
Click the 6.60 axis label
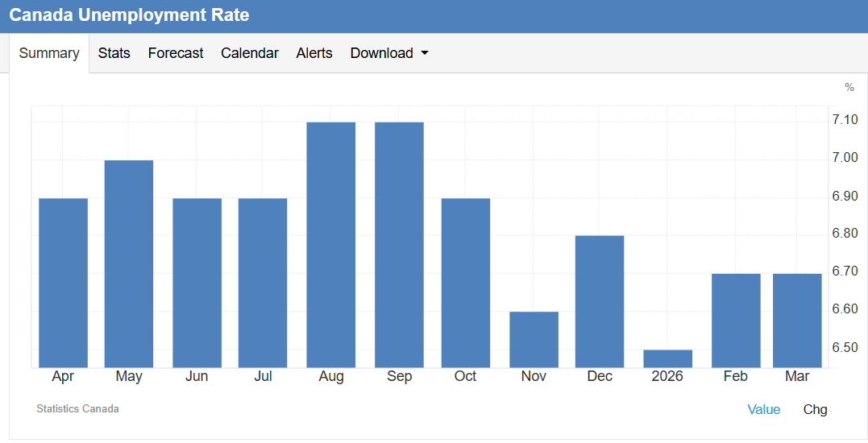pos(845,309)
